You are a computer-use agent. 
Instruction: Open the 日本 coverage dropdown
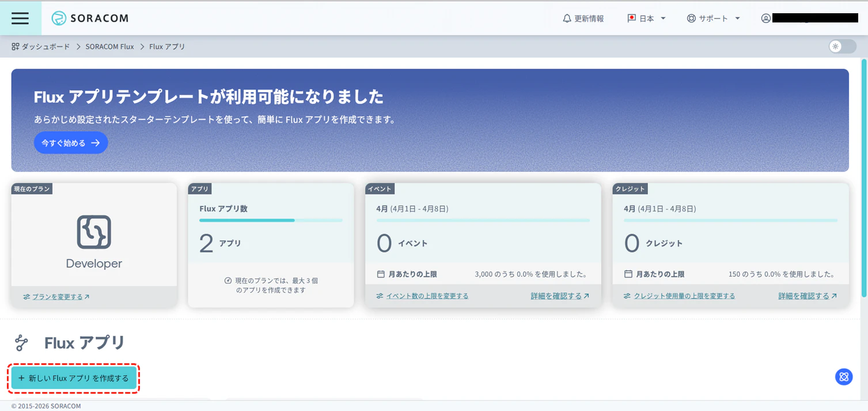646,18
